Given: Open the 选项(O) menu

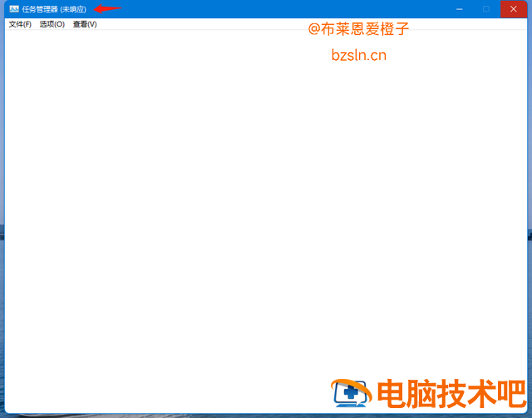Looking at the screenshot, I should tap(52, 24).
